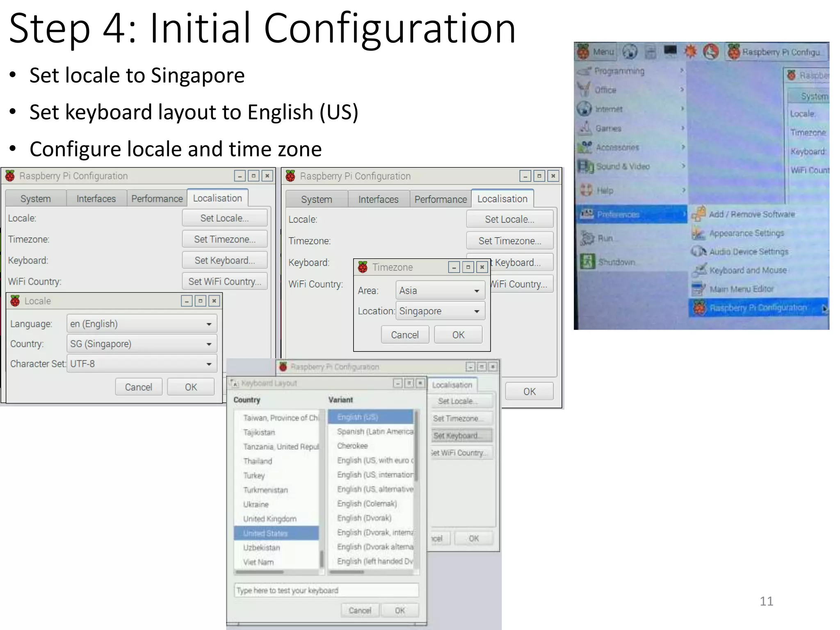The width and height of the screenshot is (840, 630).
Task: Click OK in the Timezone dialog
Action: [x=459, y=335]
